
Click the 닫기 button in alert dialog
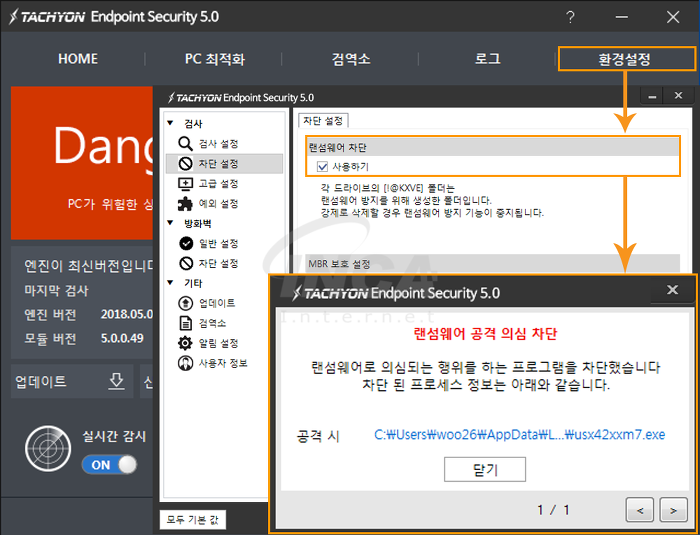tap(485, 469)
